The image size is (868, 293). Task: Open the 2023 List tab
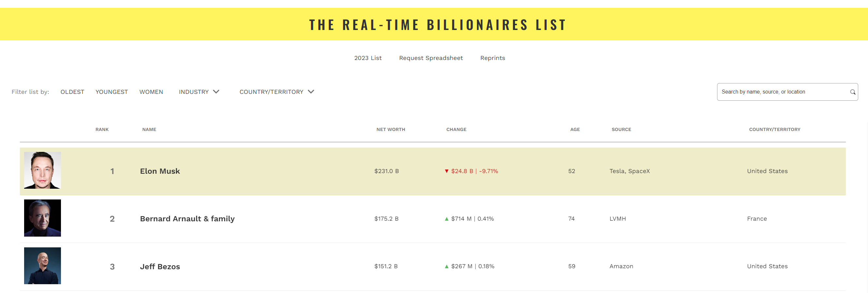(368, 58)
